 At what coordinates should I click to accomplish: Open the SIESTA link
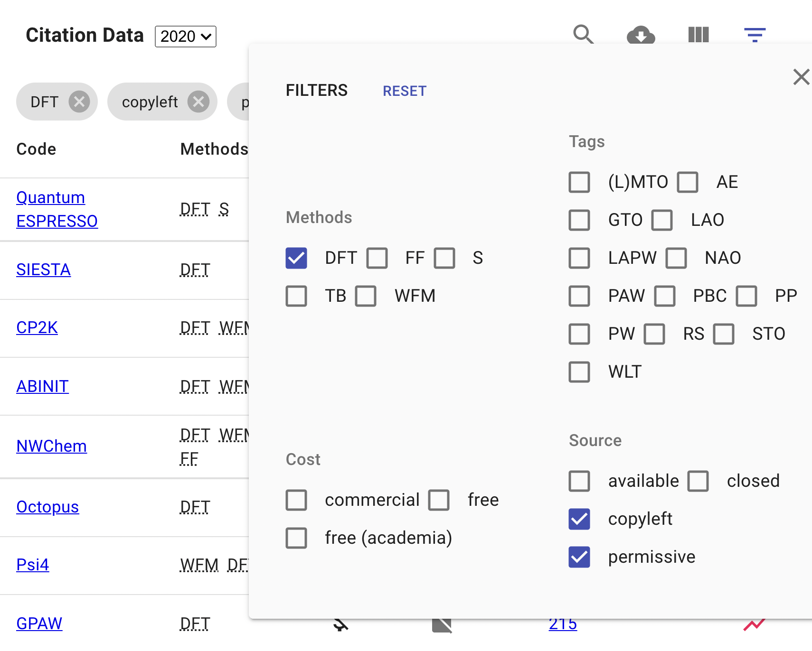point(43,270)
